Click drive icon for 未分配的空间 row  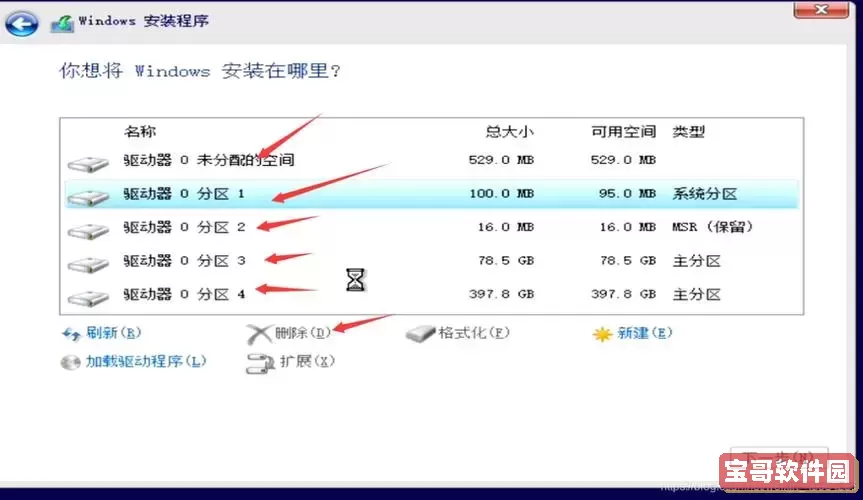click(x=88, y=164)
